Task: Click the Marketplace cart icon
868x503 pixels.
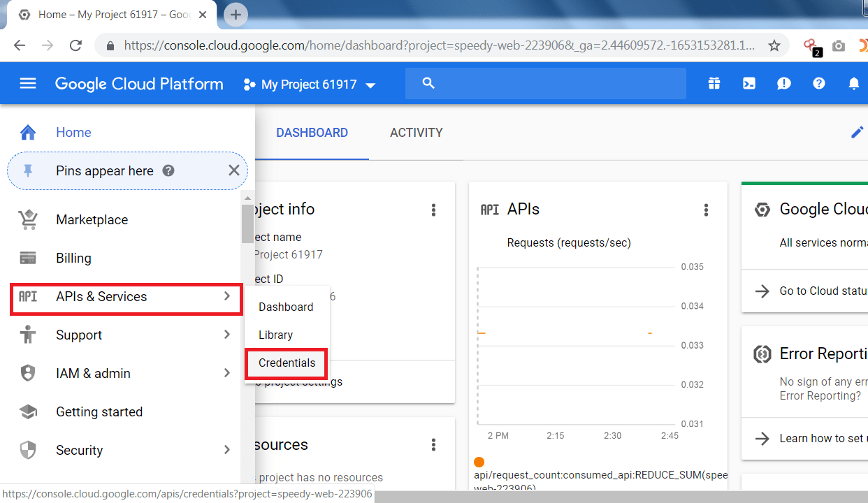Action: tap(28, 219)
